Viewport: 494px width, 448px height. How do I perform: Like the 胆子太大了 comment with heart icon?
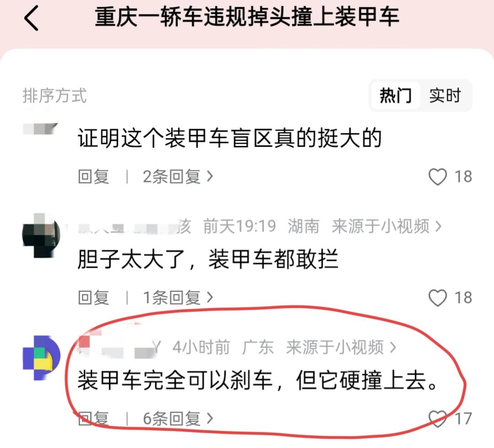(x=438, y=298)
